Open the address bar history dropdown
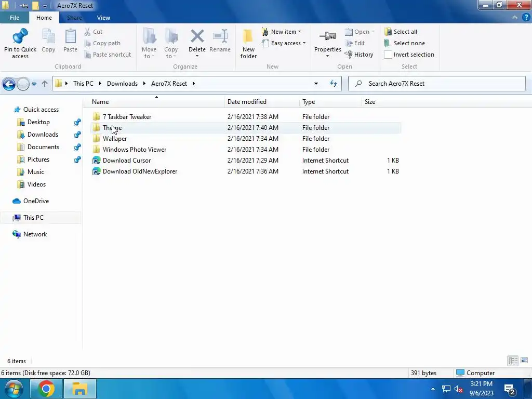 point(316,84)
